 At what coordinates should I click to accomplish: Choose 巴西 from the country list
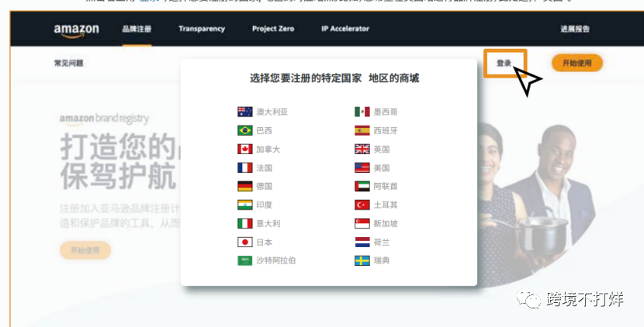click(264, 130)
